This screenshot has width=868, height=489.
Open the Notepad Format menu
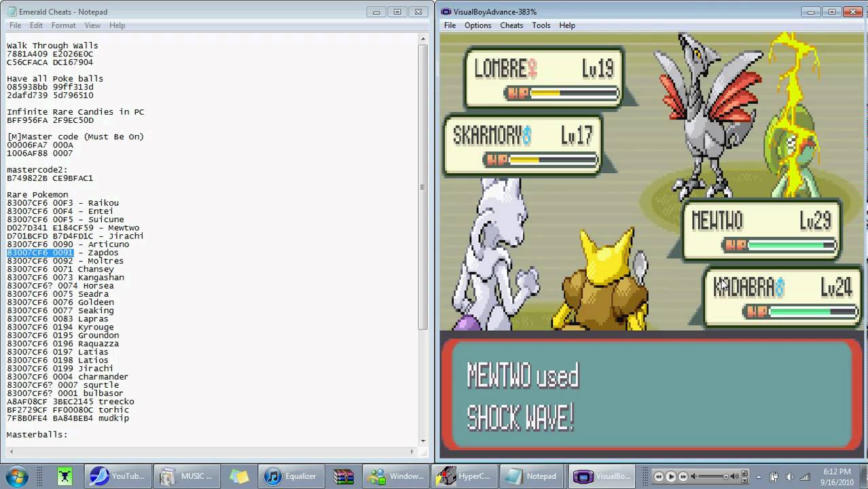pos(64,25)
